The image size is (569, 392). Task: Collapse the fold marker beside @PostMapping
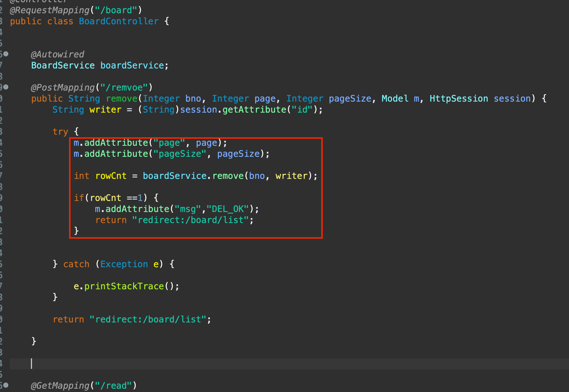pos(6,87)
